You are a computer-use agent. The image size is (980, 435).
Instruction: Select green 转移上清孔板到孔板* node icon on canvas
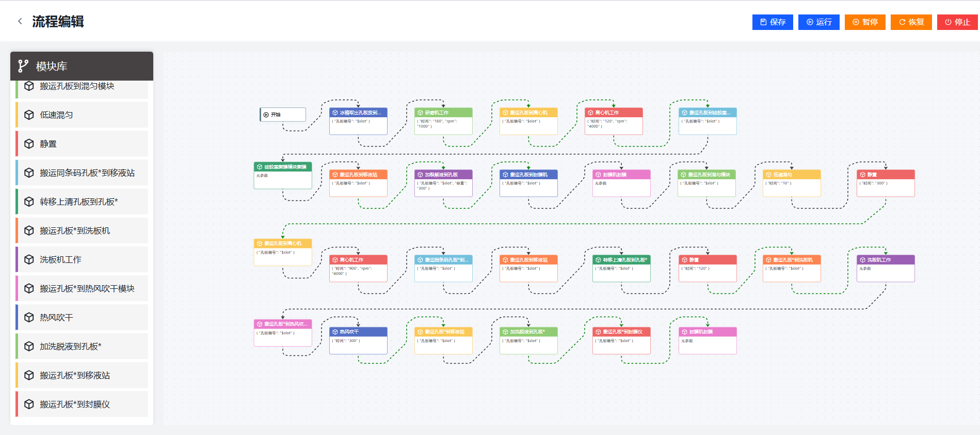tap(598, 260)
